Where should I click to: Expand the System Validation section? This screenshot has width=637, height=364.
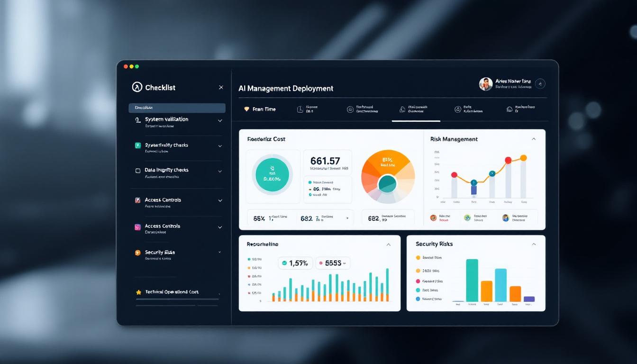(x=220, y=121)
